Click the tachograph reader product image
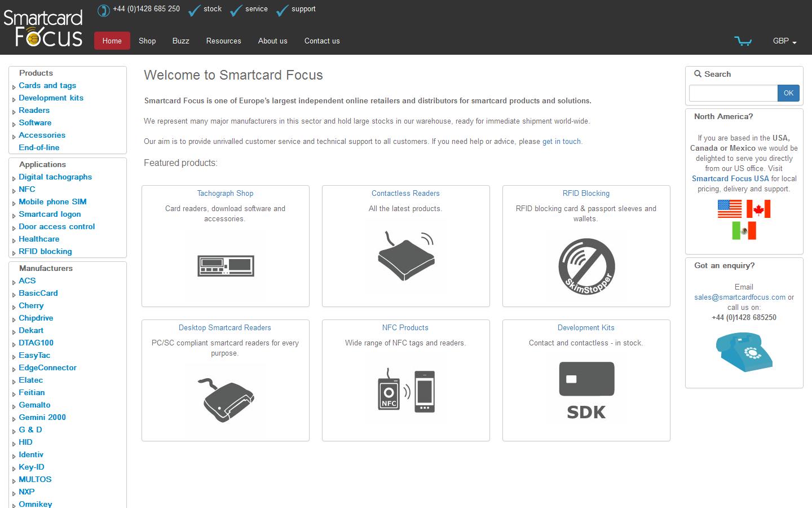 (225, 264)
